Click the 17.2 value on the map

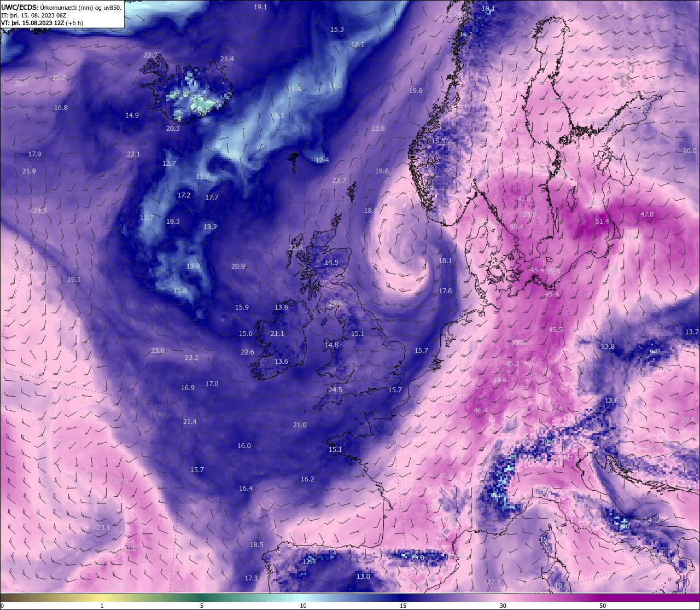pos(184,195)
